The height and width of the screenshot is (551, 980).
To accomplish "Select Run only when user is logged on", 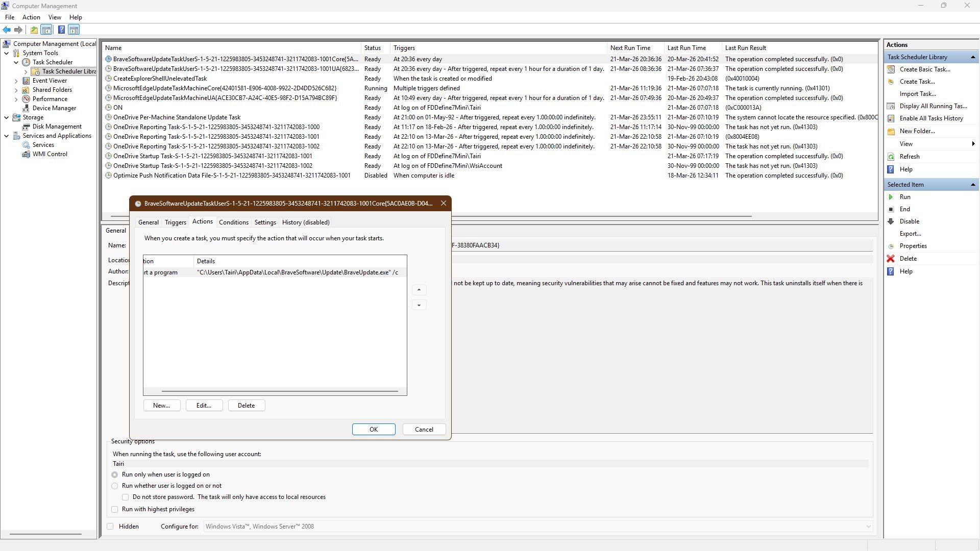I will click(115, 474).
